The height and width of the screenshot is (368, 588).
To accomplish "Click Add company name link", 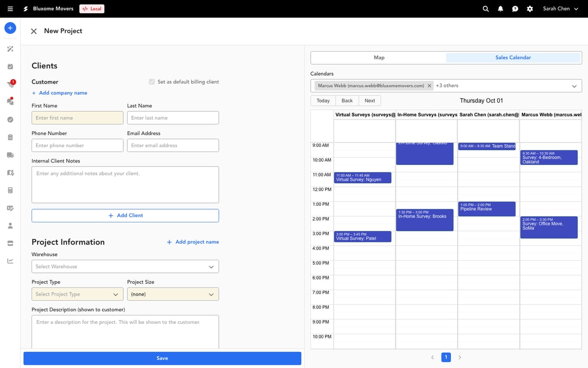I will (60, 93).
